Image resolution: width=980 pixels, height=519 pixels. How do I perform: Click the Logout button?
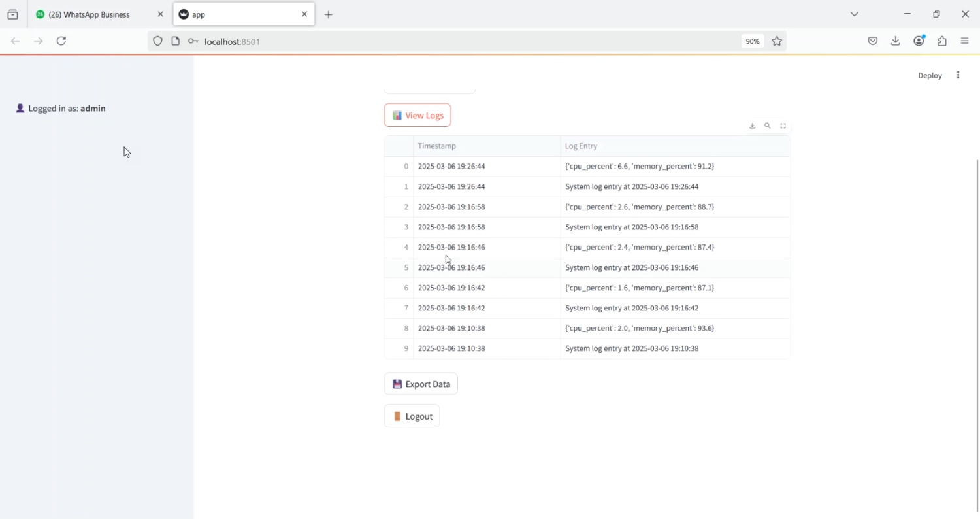(412, 416)
